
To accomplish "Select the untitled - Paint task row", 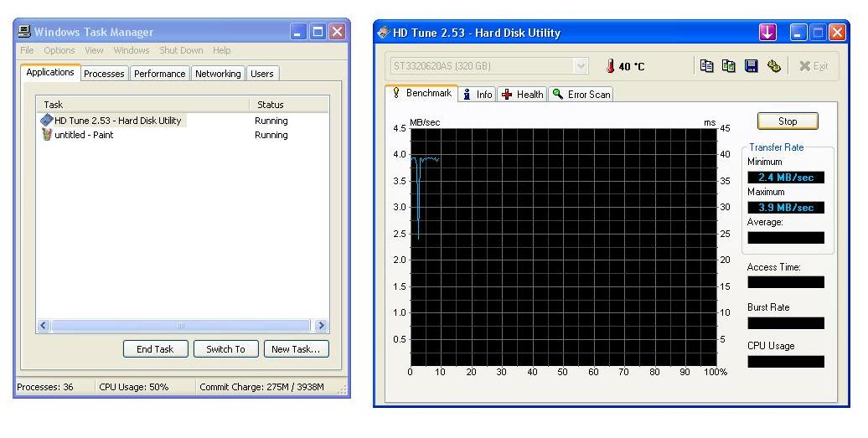I will pyautogui.click(x=183, y=135).
